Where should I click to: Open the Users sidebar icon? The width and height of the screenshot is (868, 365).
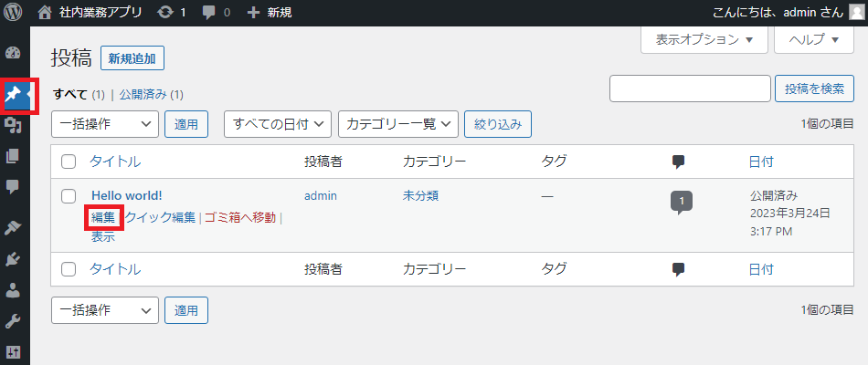tap(13, 289)
